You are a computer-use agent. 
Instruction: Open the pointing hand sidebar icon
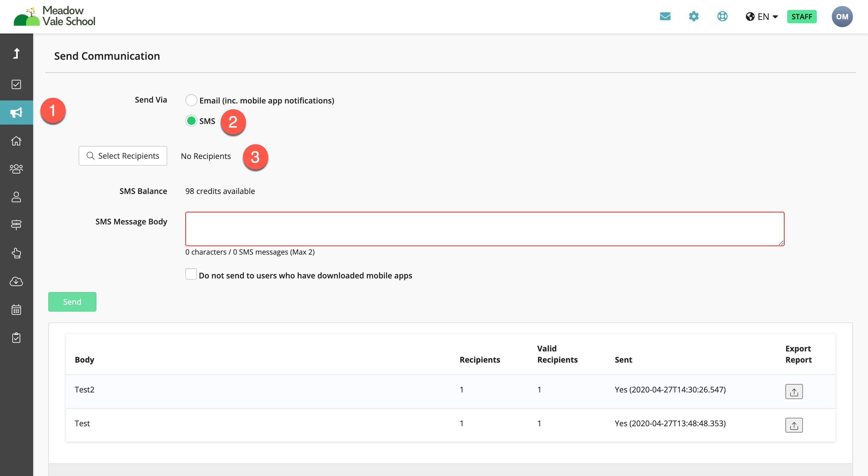coord(16,253)
